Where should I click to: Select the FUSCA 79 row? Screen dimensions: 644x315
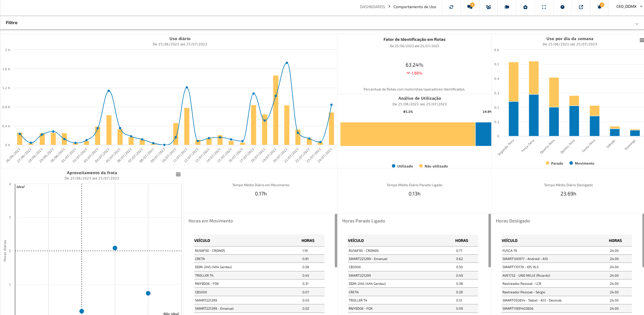click(567, 251)
